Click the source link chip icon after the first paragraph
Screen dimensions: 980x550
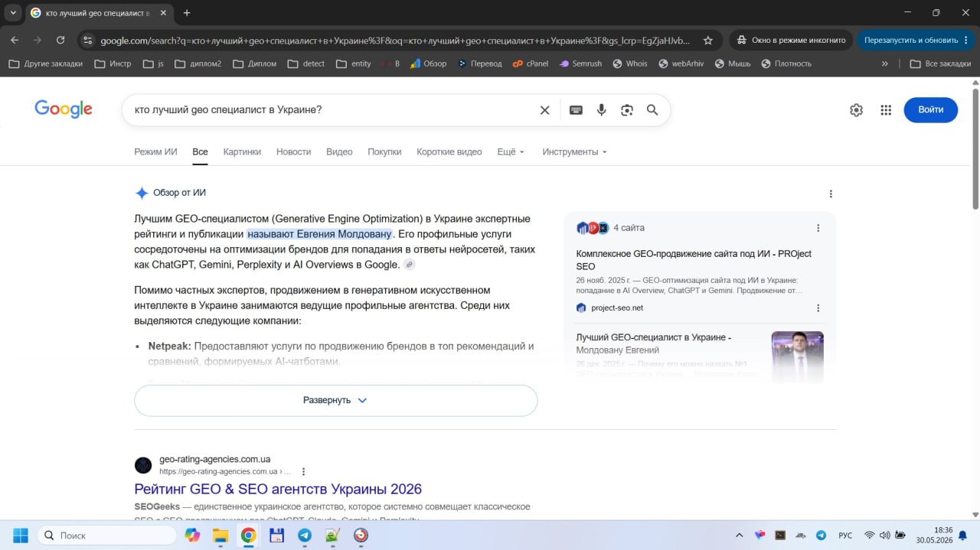click(410, 265)
